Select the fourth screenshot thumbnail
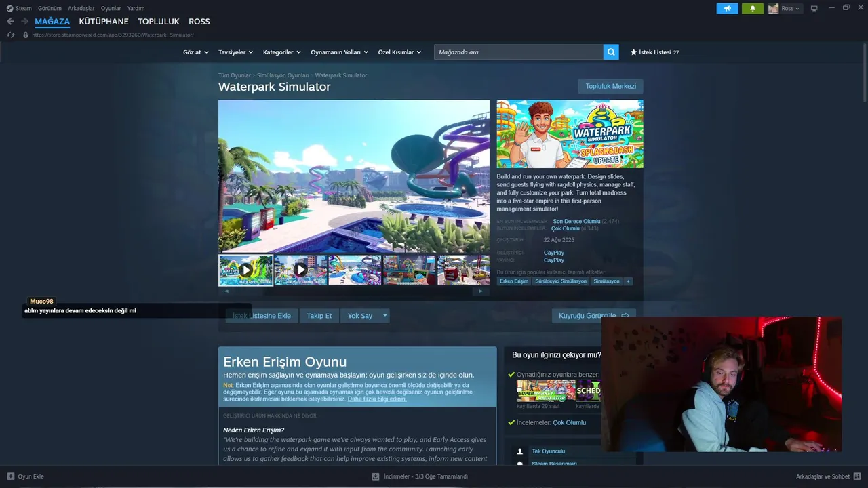Viewport: 868px width, 488px height. click(x=410, y=270)
